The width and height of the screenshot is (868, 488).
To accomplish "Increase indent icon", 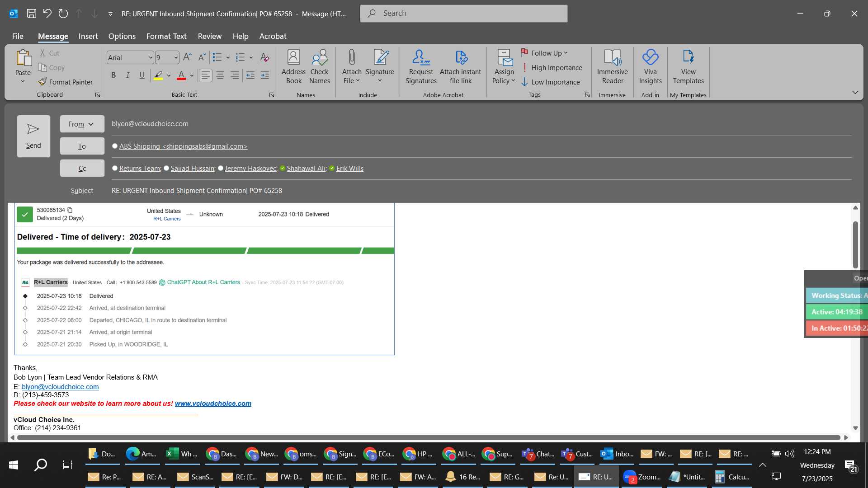I will click(265, 75).
